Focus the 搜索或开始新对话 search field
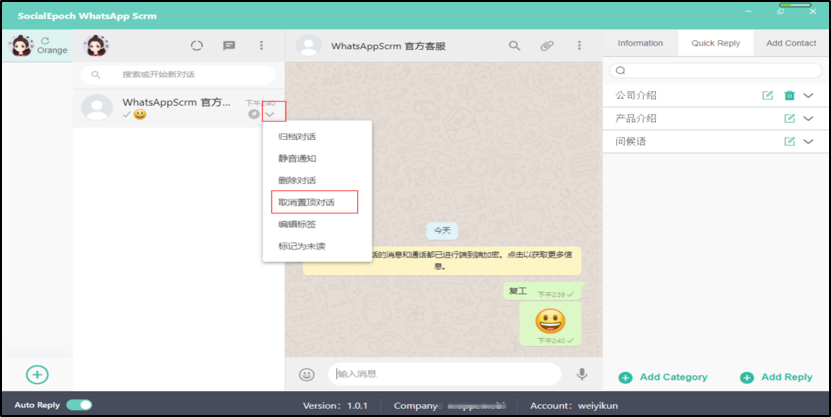 point(178,75)
